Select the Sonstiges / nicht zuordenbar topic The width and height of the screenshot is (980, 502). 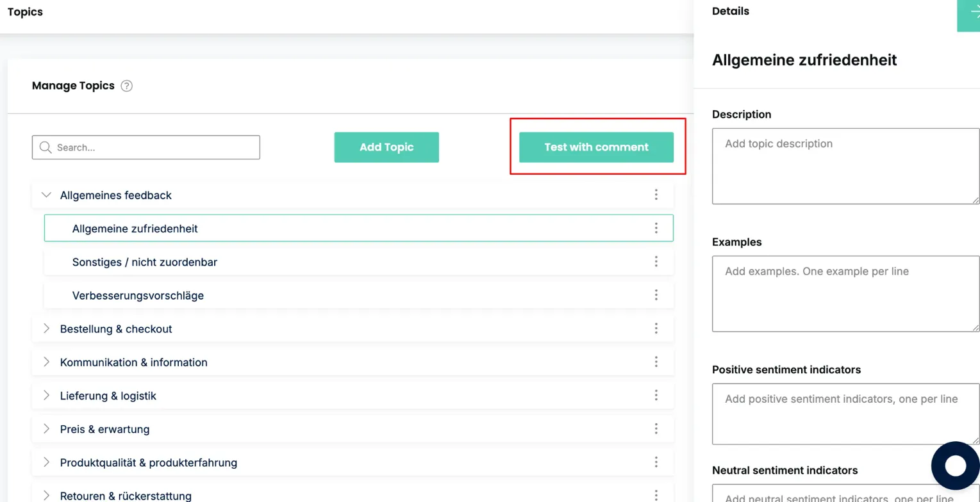(x=145, y=262)
